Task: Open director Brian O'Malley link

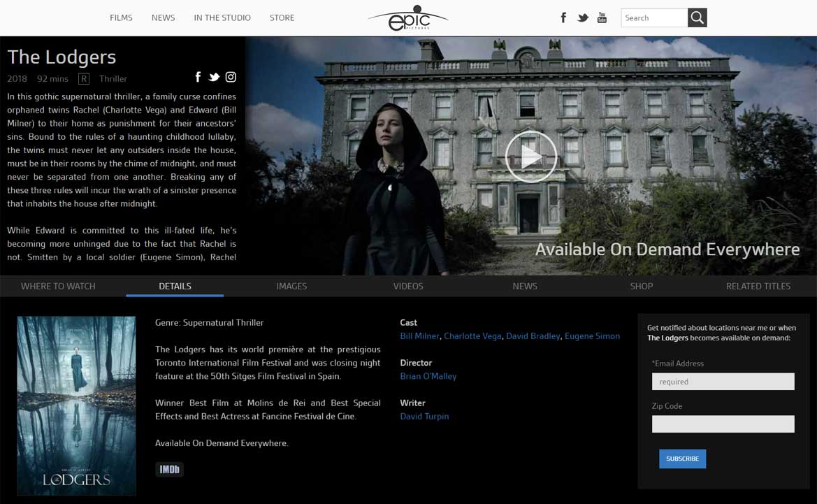Action: pos(428,376)
